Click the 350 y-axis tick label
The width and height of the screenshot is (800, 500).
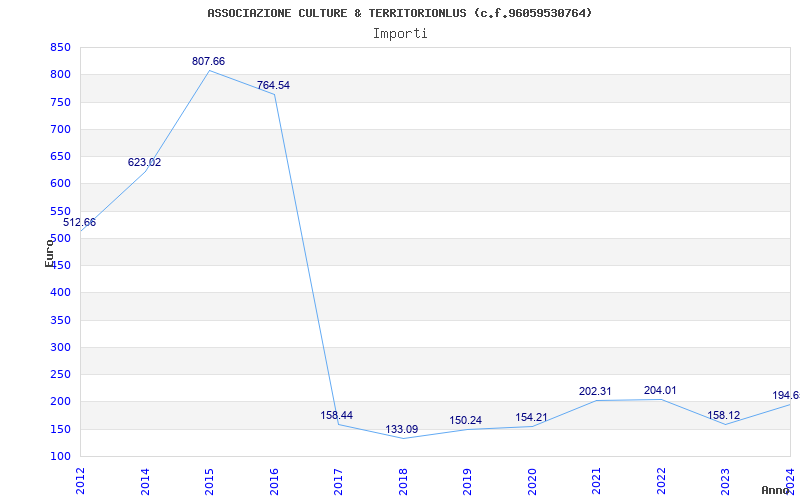(60, 320)
